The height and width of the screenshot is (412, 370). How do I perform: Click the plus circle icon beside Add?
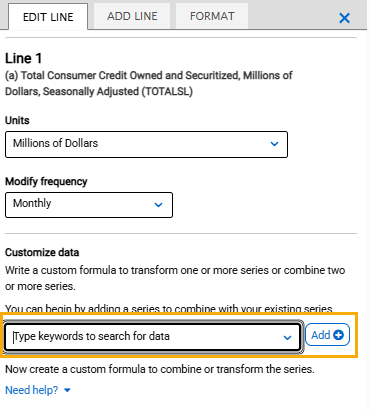pos(338,335)
